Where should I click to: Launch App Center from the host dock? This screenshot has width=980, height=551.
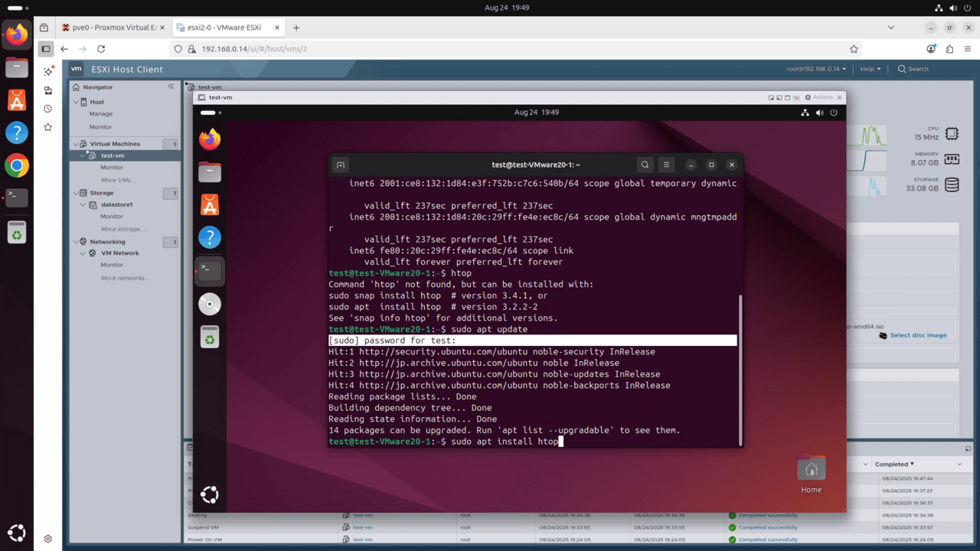17,100
